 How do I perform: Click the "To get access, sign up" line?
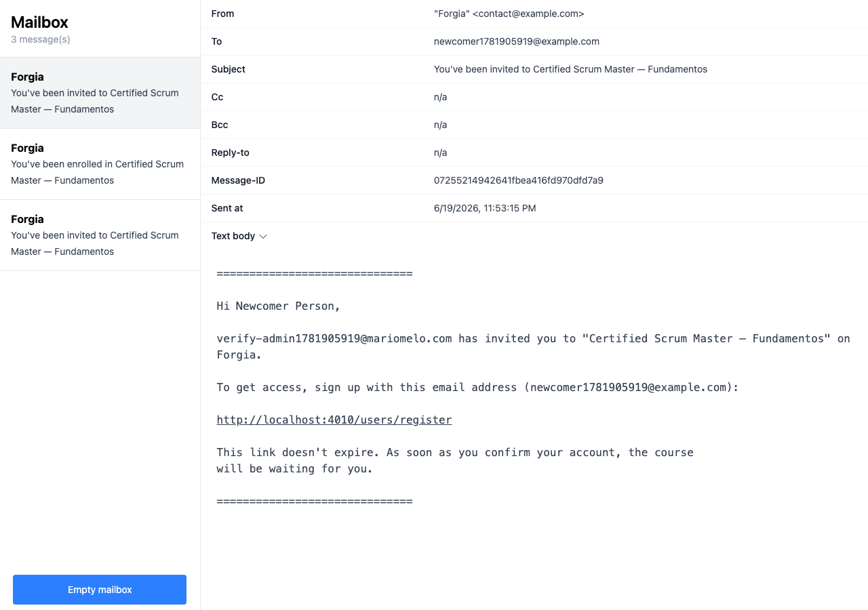[x=477, y=387]
